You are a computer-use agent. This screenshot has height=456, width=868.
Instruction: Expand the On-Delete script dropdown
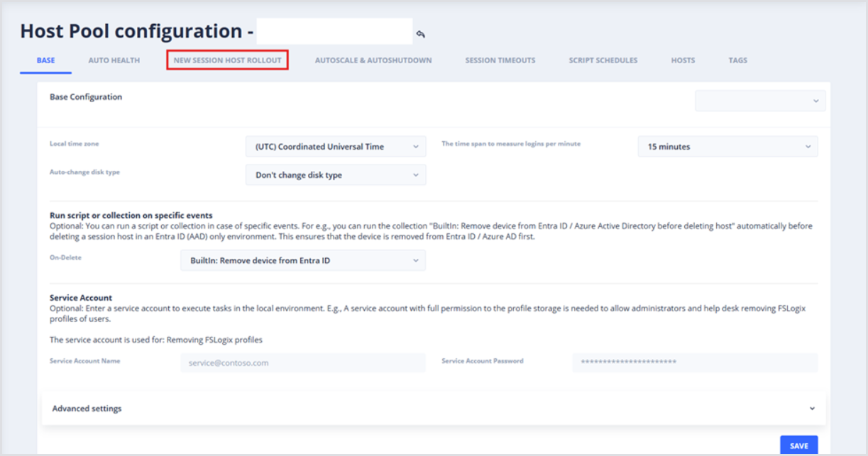(x=303, y=260)
